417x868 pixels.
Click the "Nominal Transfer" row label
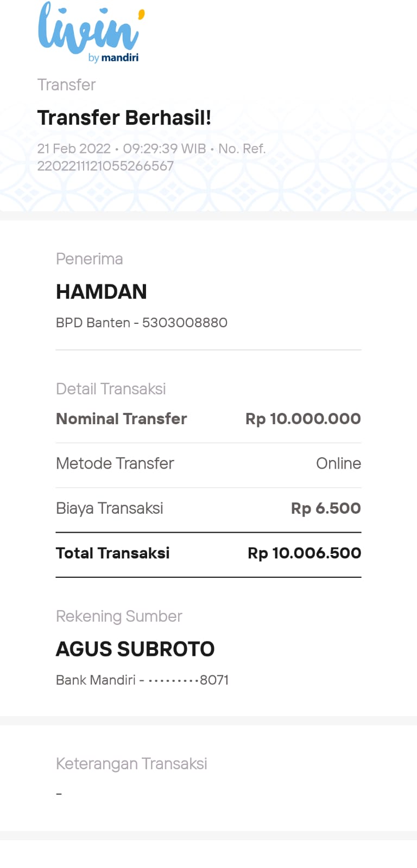121,419
